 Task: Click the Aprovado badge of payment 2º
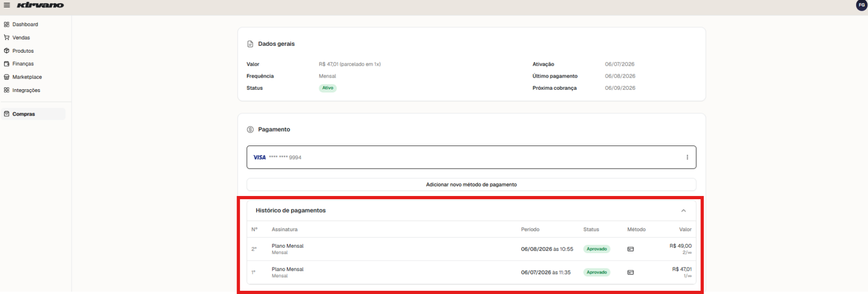(x=597, y=249)
